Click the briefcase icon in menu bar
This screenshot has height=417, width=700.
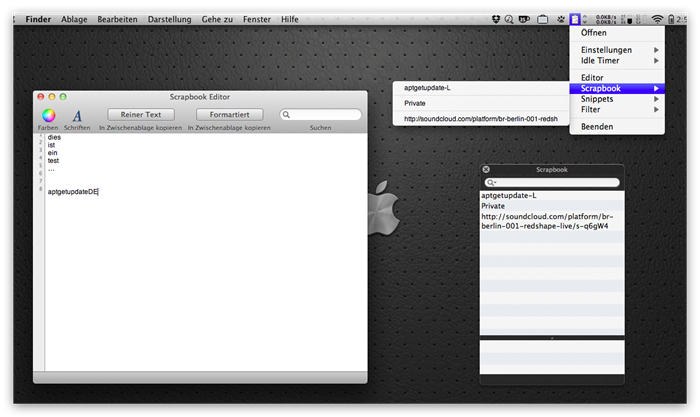(x=542, y=19)
